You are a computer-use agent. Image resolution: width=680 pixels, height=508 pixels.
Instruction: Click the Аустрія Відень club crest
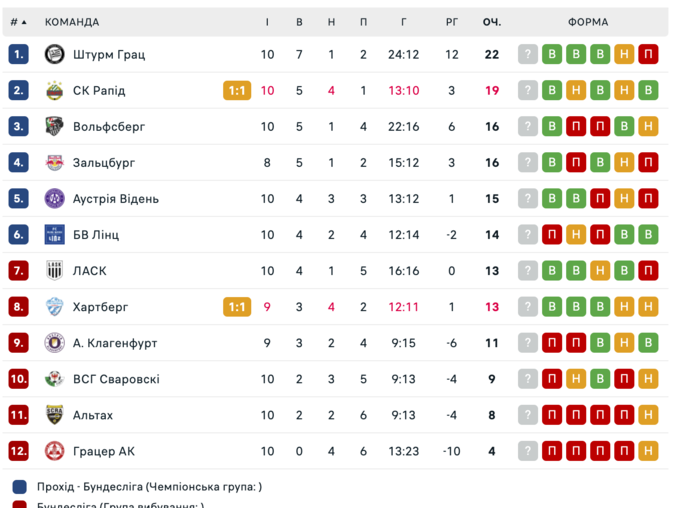(55, 198)
